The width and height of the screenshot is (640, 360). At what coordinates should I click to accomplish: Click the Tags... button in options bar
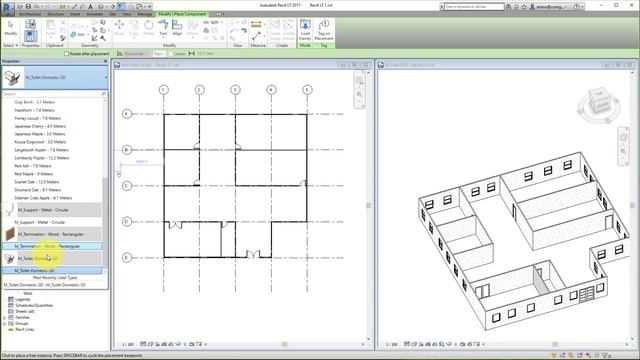coord(159,54)
